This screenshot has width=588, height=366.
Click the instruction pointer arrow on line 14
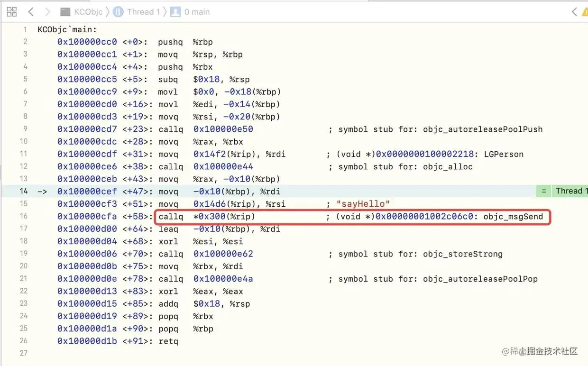[43, 192]
